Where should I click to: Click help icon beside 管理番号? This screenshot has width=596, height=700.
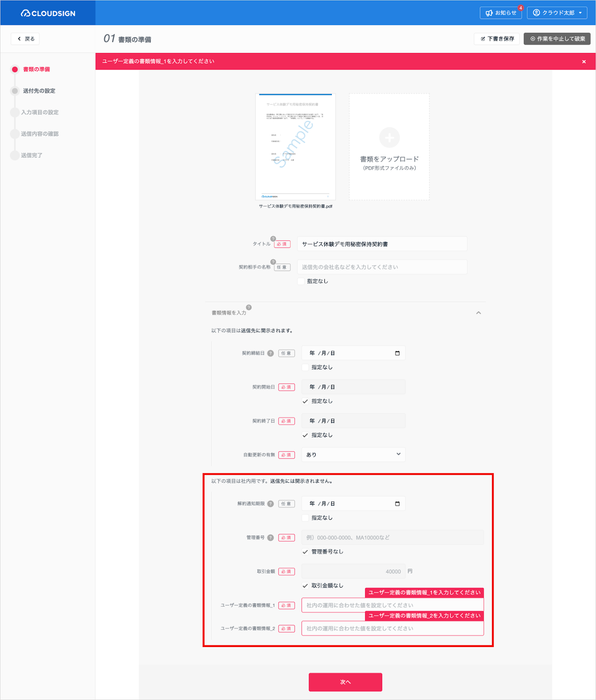[271, 538]
